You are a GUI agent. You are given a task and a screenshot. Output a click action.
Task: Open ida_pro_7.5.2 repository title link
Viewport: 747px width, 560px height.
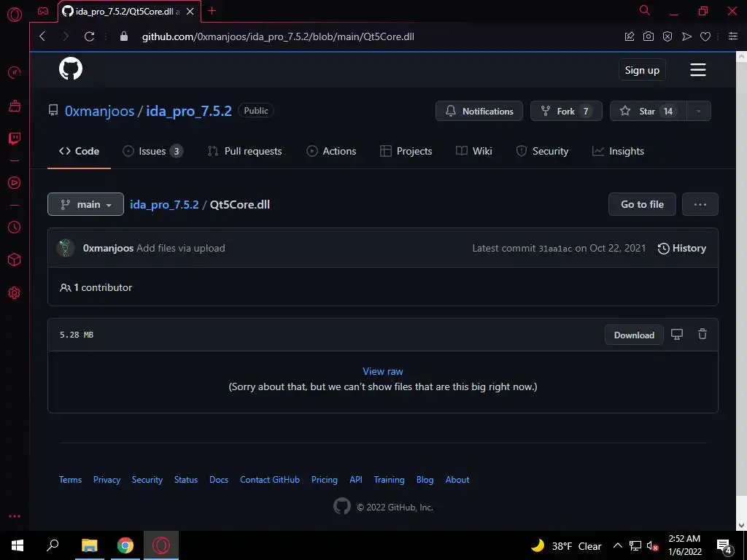(x=189, y=111)
